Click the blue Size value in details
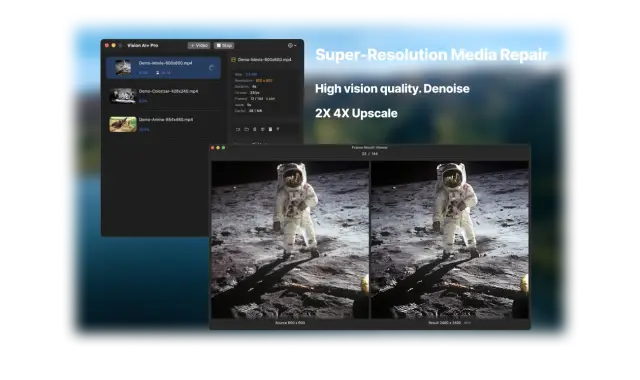This screenshot has width=640, height=380. click(251, 74)
